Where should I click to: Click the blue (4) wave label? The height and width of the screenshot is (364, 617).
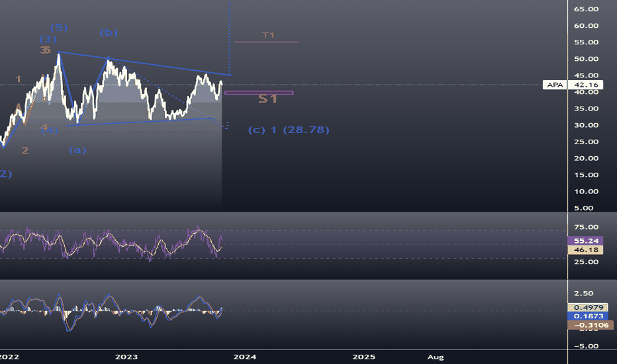(50, 130)
